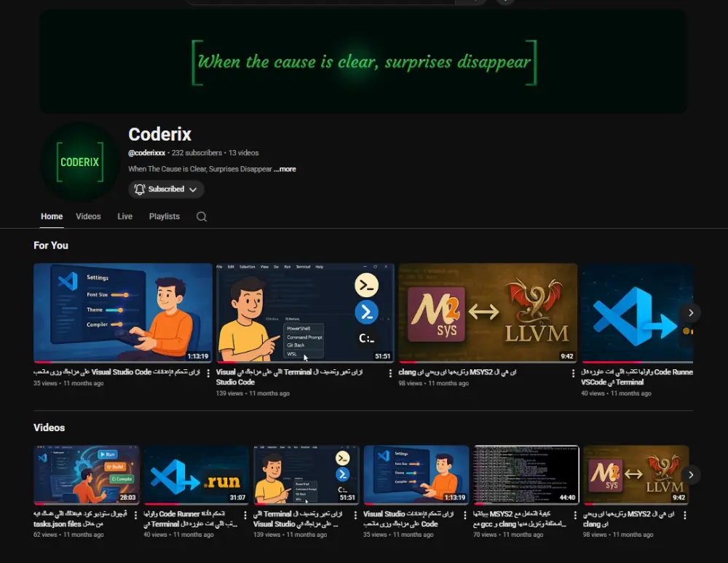728x563 pixels.
Task: Play the Videos row 51:51 thumbnail
Action: 306,475
